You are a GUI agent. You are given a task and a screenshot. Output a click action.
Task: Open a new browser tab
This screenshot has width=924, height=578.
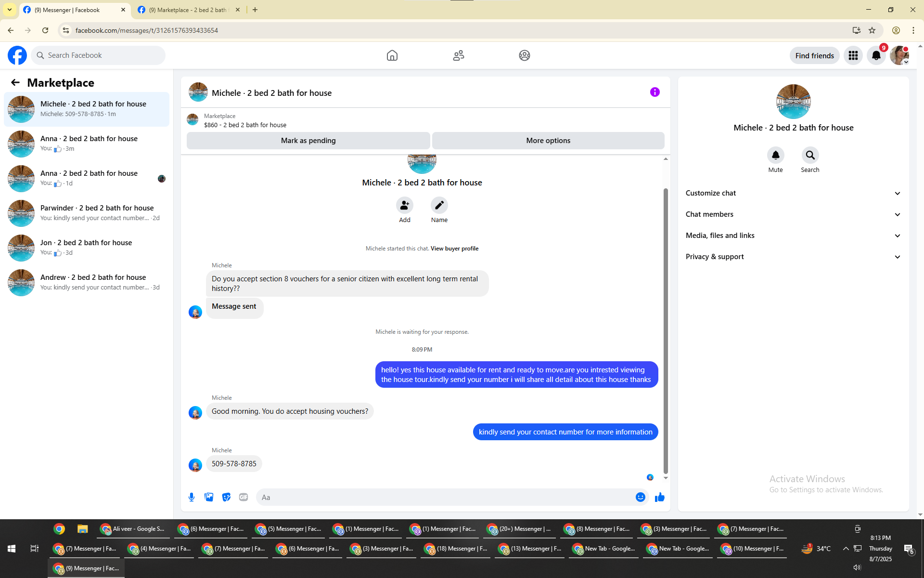(x=255, y=10)
